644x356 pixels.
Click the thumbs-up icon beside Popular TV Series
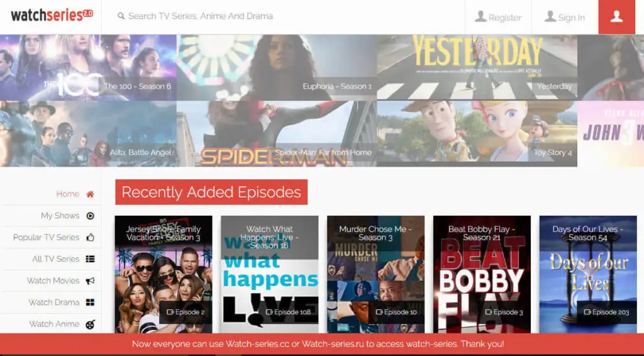pyautogui.click(x=91, y=237)
